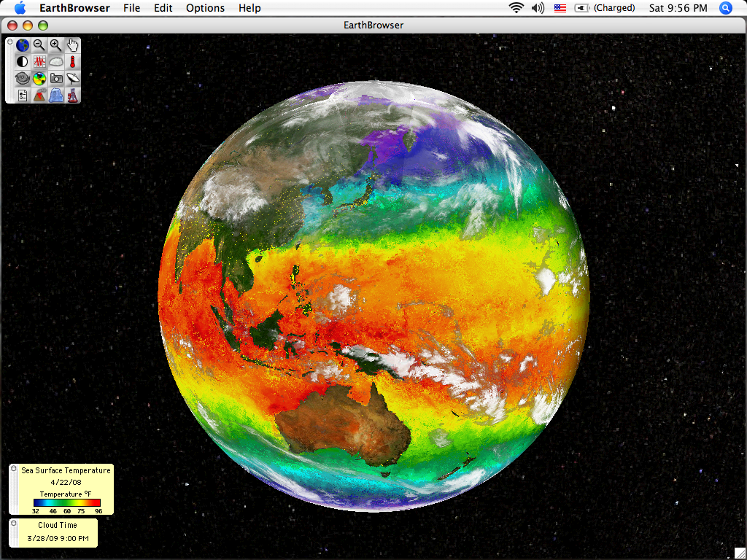
Task: Click the clock 'Sat 9:56 PM'
Action: (x=678, y=8)
